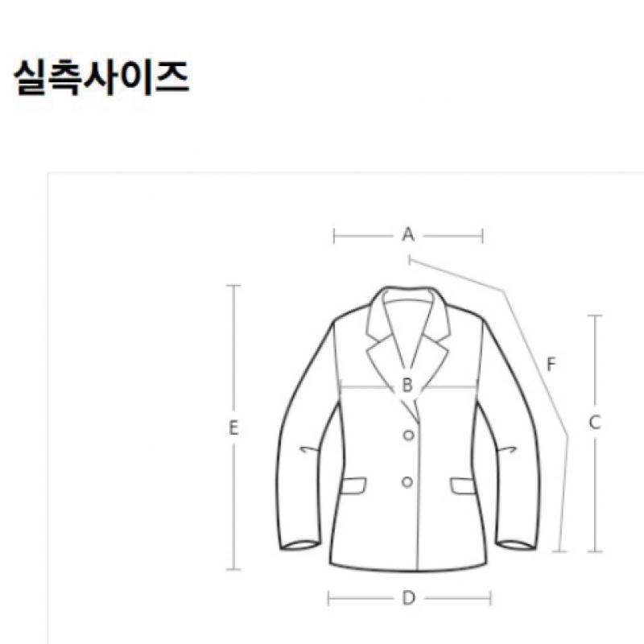Viewport: 644px width, 644px height.
Task: Click the F arm length label
Action: [x=551, y=365]
